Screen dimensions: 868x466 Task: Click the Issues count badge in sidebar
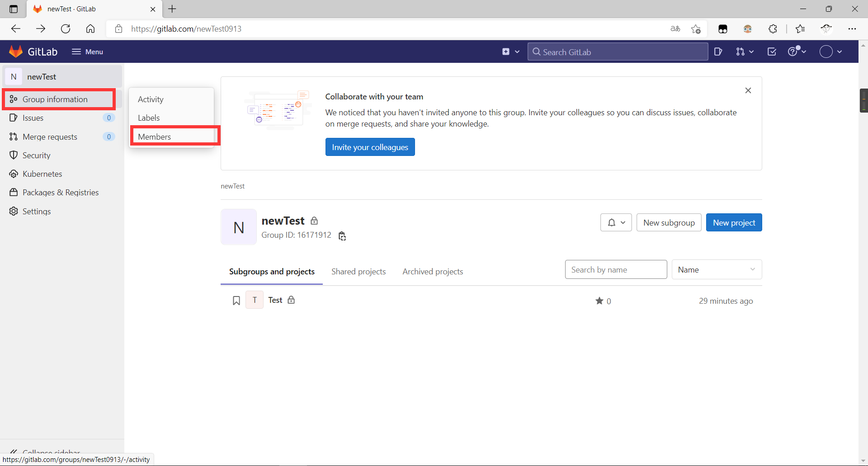[108, 118]
